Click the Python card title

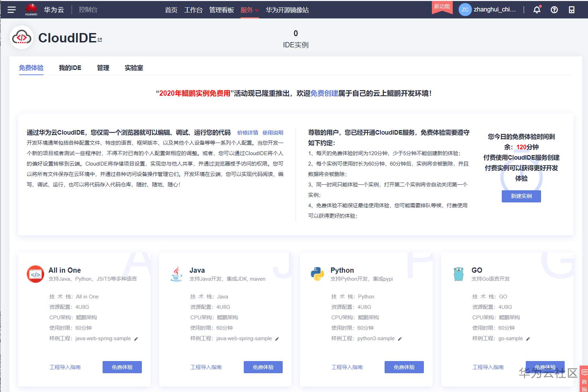coord(342,270)
